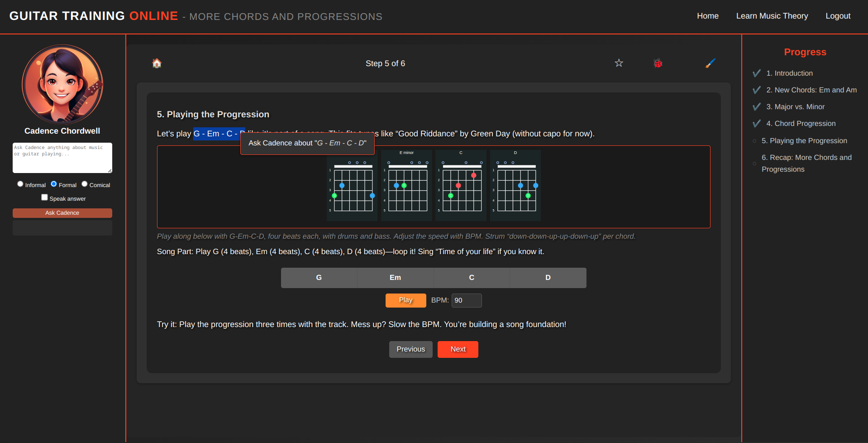Viewport: 868px width, 443px height.
Task: Go to Home in the top navigation
Action: click(707, 16)
